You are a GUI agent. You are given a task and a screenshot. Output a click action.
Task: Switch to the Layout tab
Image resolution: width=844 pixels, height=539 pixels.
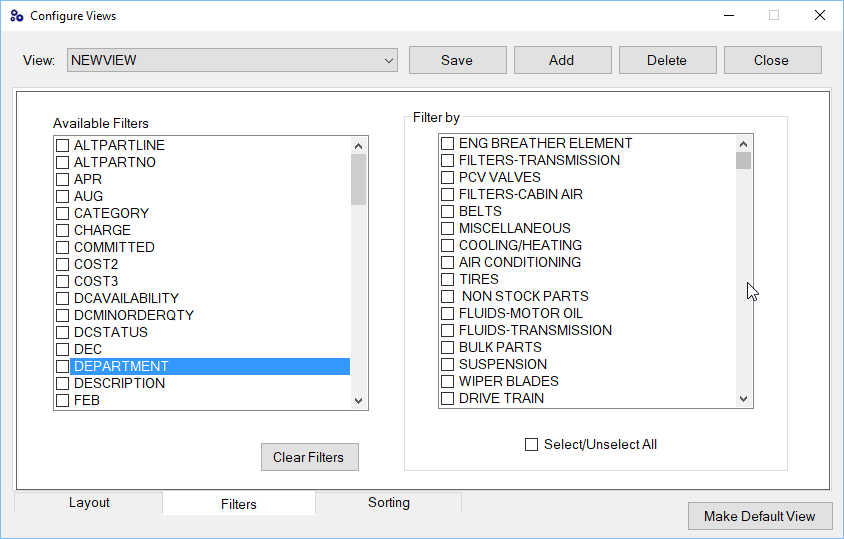(89, 502)
